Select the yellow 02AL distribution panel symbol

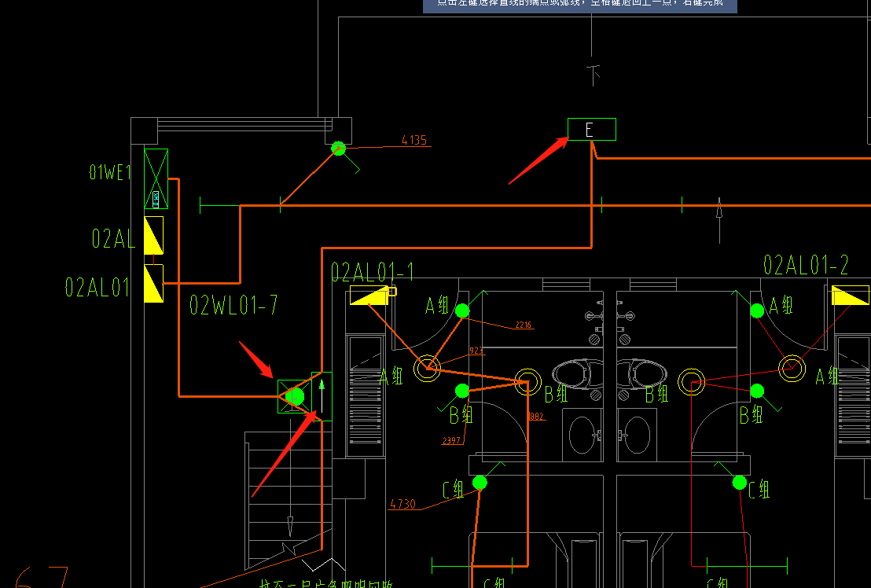pyautogui.click(x=154, y=235)
